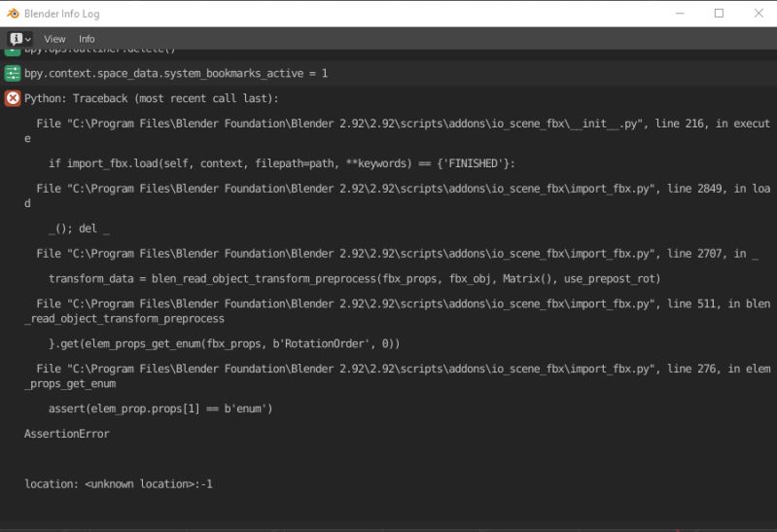Screen dimensions: 777x532
Task: Open the Info menu
Action: [87, 39]
